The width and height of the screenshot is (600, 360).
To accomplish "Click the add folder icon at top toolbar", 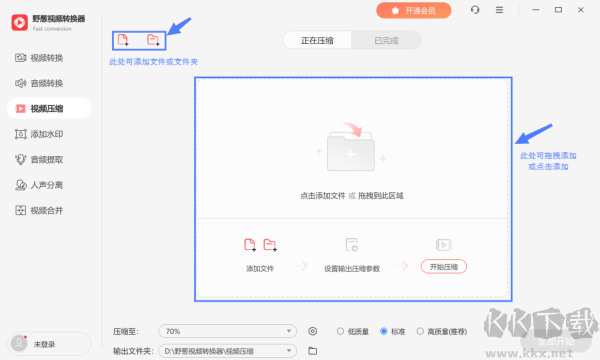I will pyautogui.click(x=153, y=40).
